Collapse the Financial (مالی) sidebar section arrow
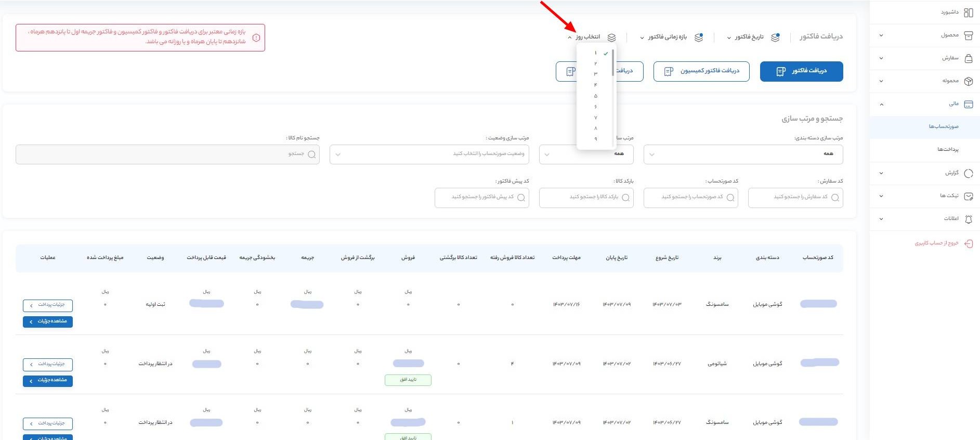The width and height of the screenshot is (980, 440). point(881,105)
